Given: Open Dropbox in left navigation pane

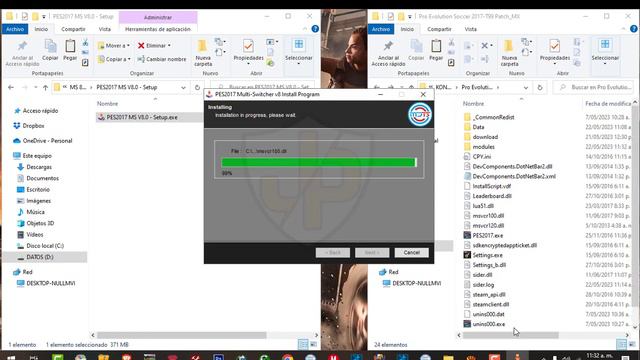Looking at the screenshot, I should pos(33,126).
